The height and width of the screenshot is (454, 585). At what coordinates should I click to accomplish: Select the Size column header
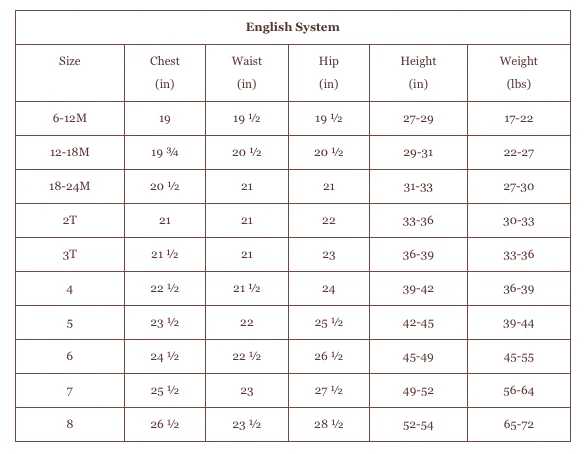click(69, 61)
